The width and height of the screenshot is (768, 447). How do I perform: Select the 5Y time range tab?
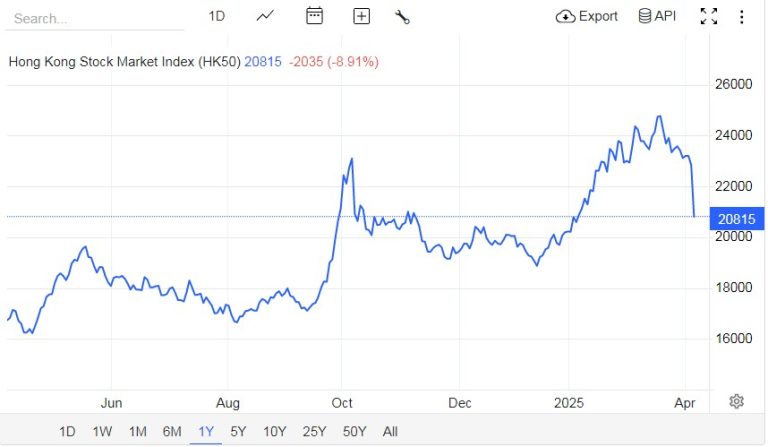238,431
